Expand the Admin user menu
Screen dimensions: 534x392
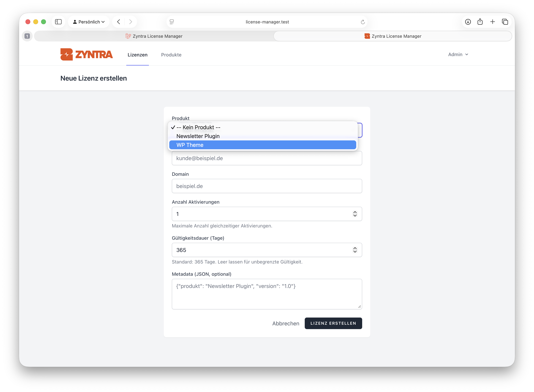pos(458,55)
